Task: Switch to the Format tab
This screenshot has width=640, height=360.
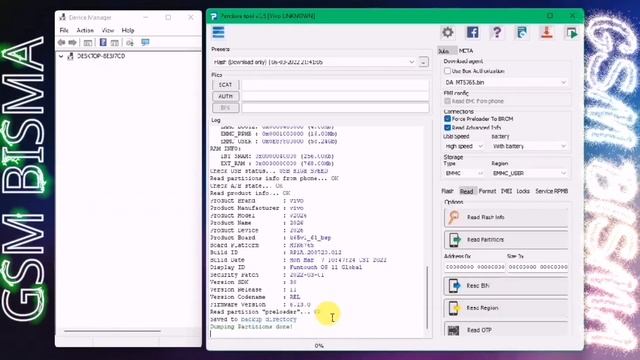Action: tap(487, 191)
